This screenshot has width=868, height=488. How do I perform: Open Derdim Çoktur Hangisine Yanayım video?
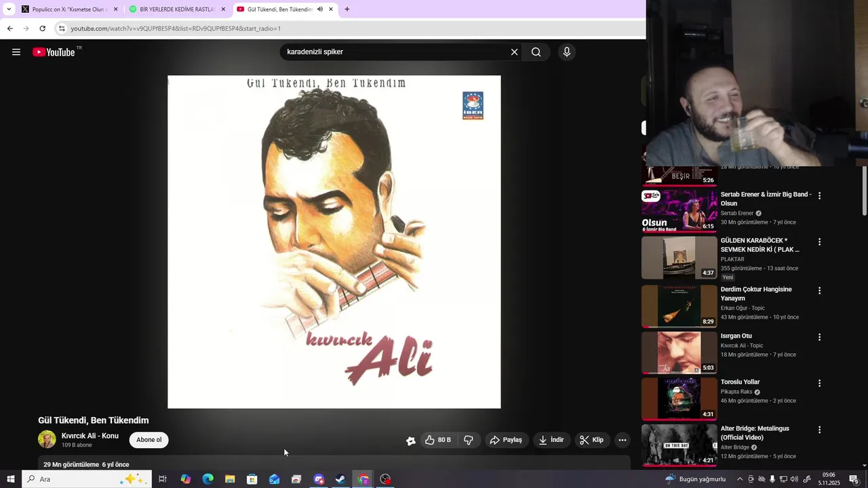[679, 306]
